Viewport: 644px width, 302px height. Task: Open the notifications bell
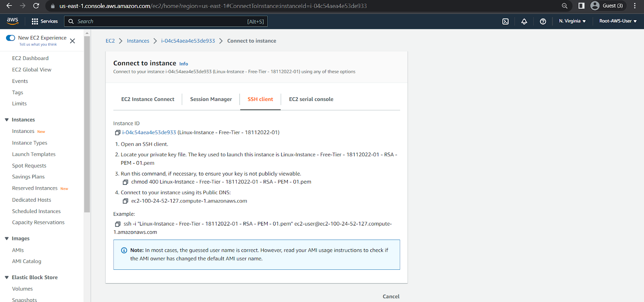[524, 21]
